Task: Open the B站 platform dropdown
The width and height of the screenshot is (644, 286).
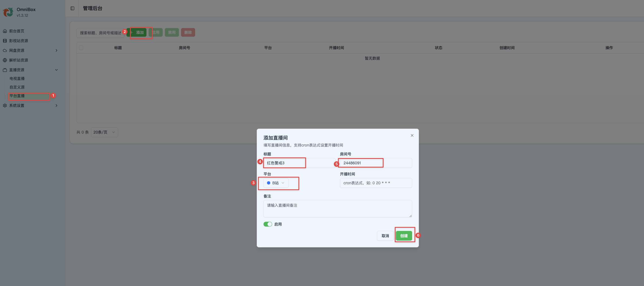Action: coord(276,183)
